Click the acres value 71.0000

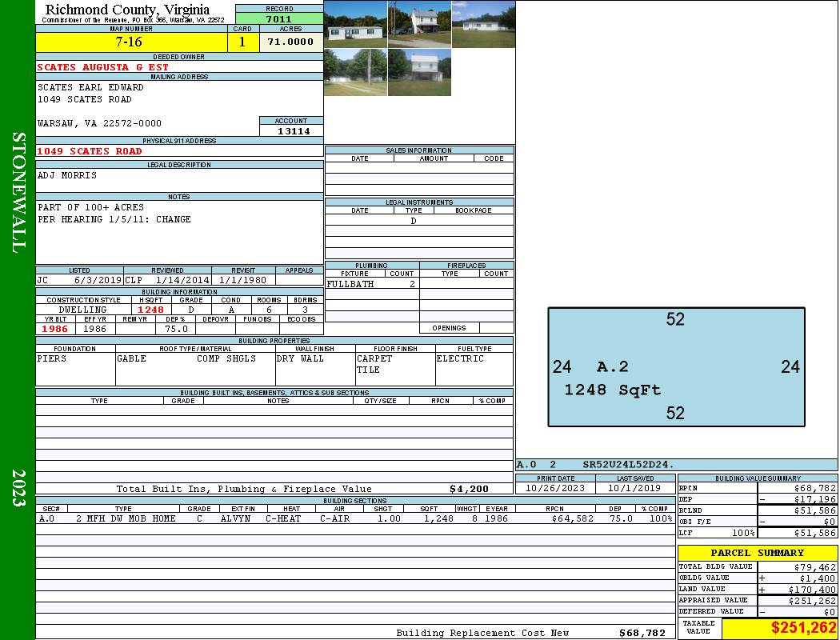290,42
